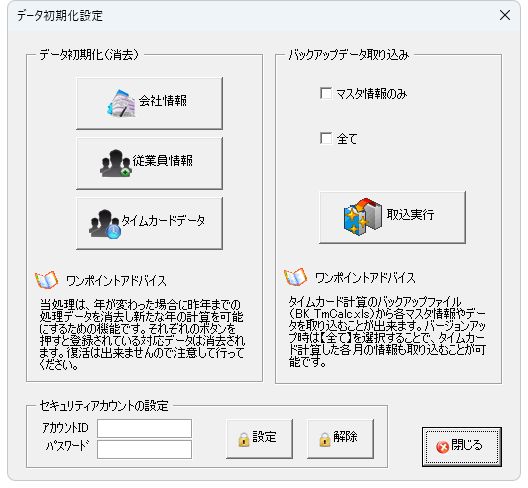Click the people icon on 従業員情報
The height and width of the screenshot is (488, 528).
tap(116, 163)
